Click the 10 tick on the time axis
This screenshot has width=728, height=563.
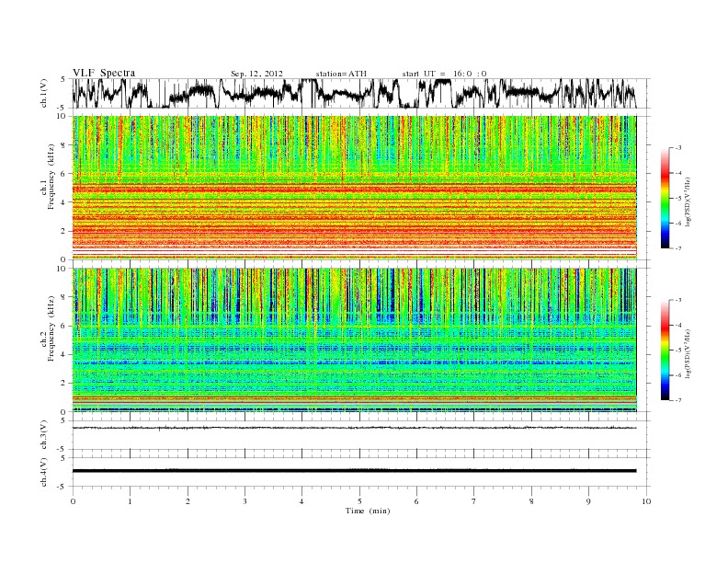[646, 501]
